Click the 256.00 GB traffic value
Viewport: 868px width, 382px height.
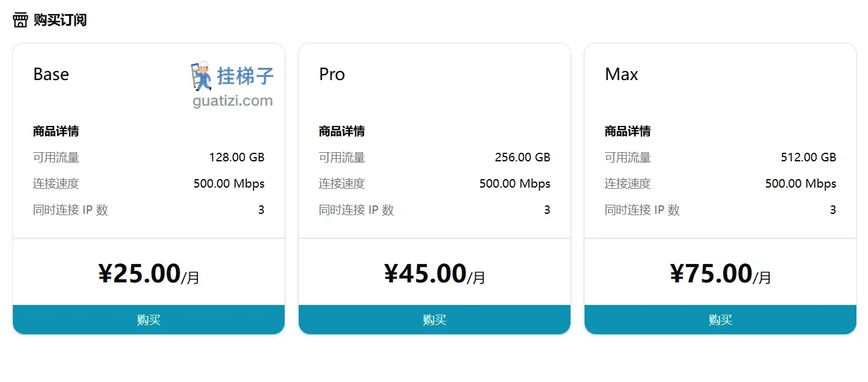522,157
